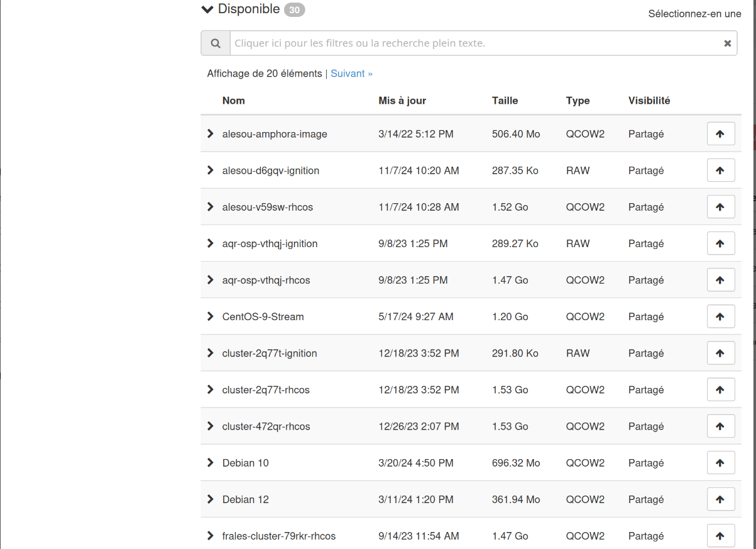
Task: Sort the list by Taille column header
Action: 505,101
